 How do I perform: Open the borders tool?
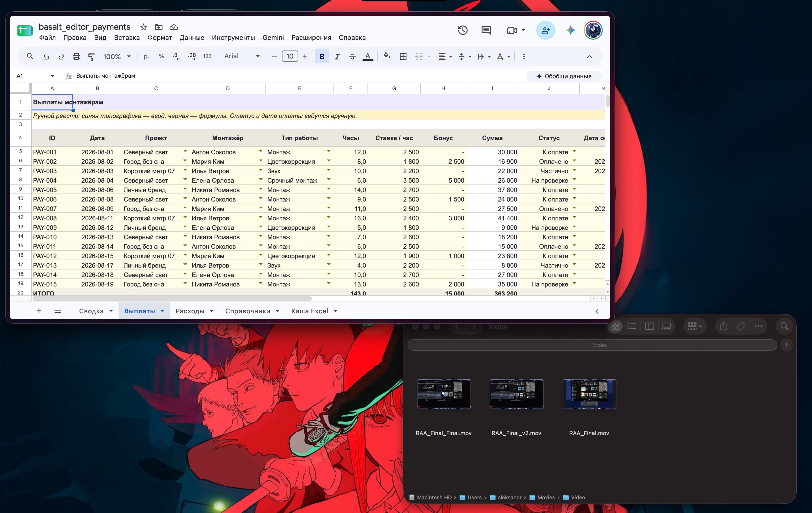[403, 57]
